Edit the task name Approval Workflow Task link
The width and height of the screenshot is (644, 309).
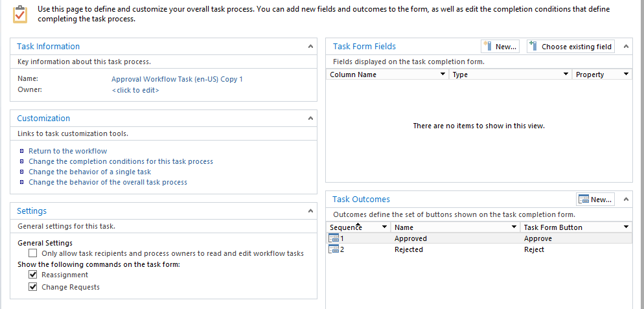click(x=177, y=79)
